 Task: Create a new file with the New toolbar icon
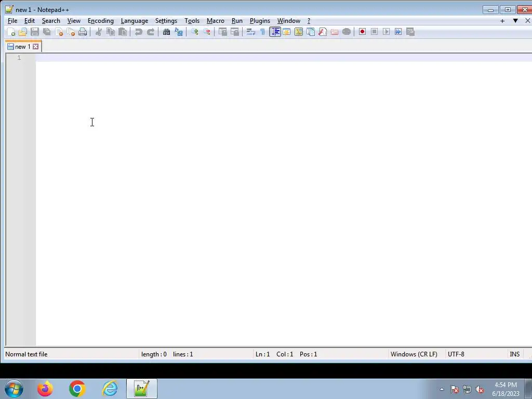[x=11, y=32]
